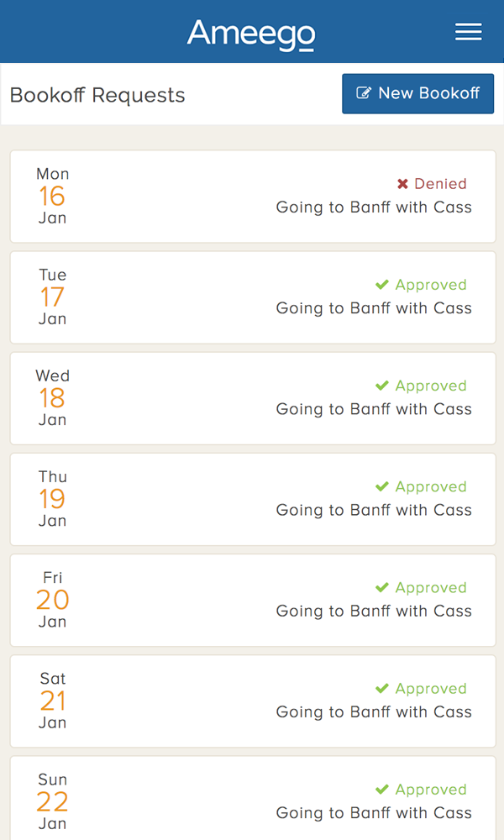The width and height of the screenshot is (504, 840).
Task: Click the Ameego logo
Action: tap(251, 34)
